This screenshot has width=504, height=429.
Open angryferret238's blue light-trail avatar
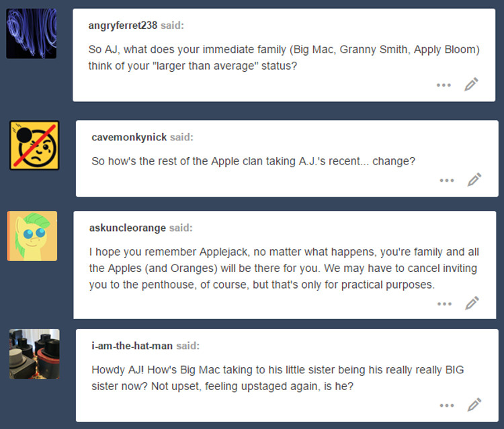point(31,34)
